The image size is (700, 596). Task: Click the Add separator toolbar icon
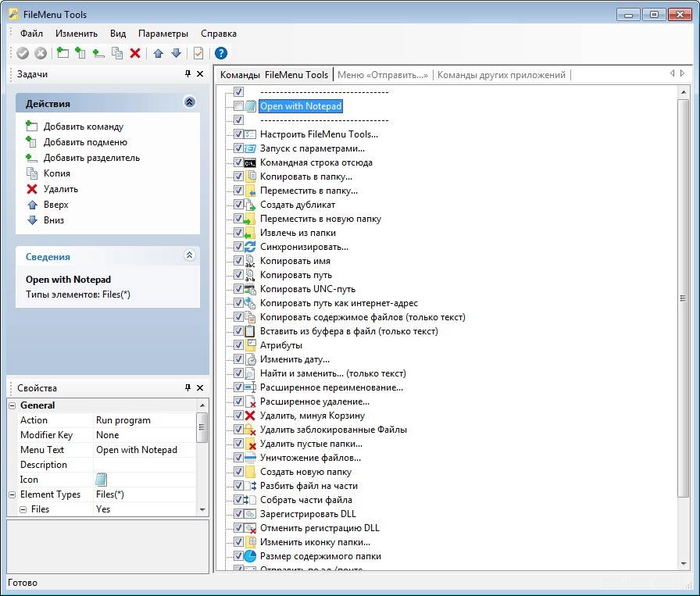click(x=98, y=54)
